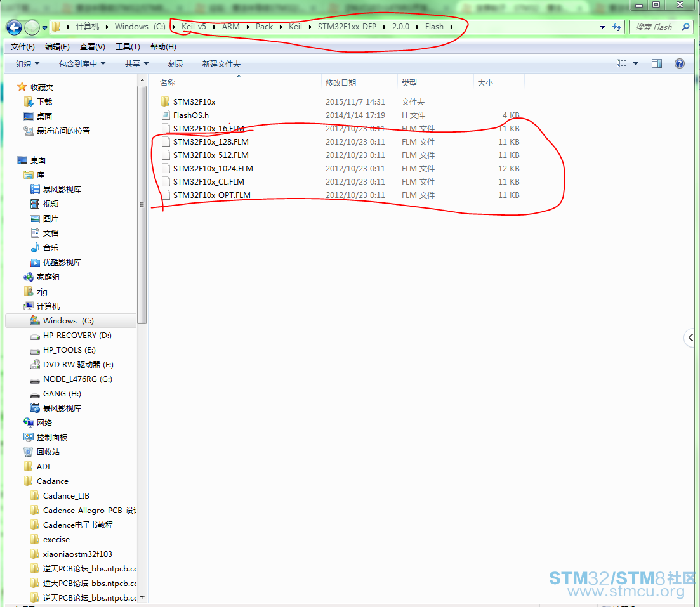
Task: Select DVD RW 驱动器 (F:) icon
Action: pyautogui.click(x=35, y=365)
